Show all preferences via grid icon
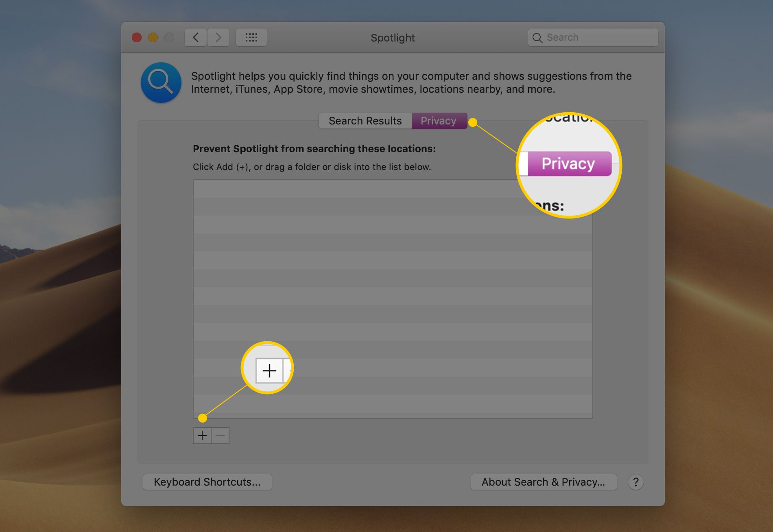This screenshot has width=773, height=532. 251,37
